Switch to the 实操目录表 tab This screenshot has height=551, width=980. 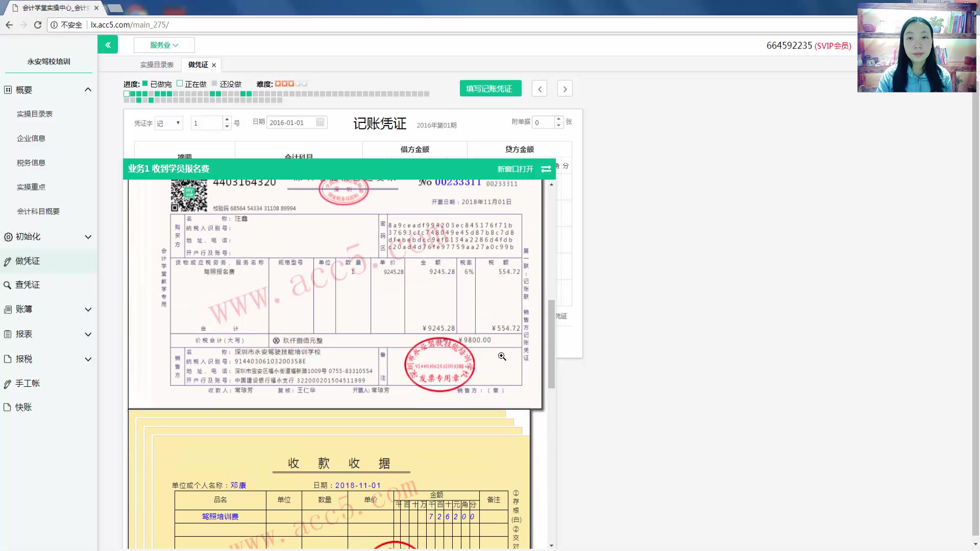157,65
